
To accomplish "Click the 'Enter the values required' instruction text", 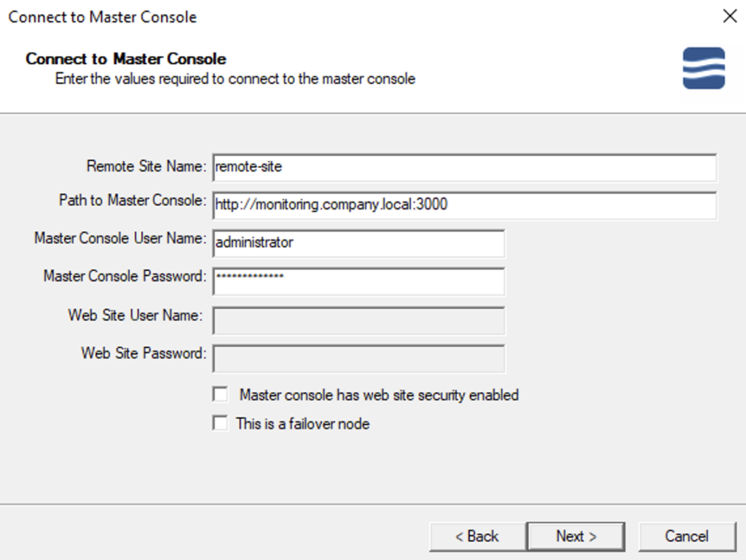I will pos(235,79).
